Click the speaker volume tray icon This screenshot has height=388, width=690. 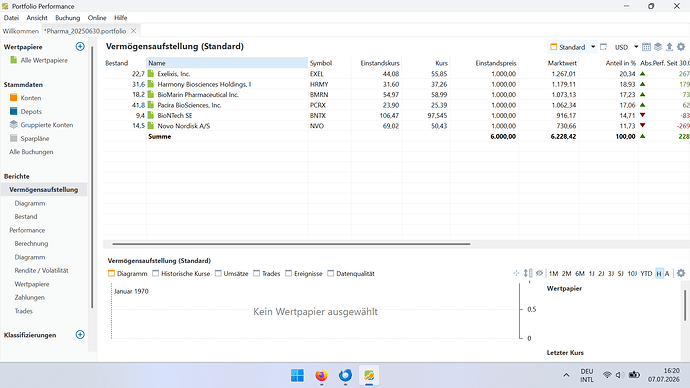(619, 375)
